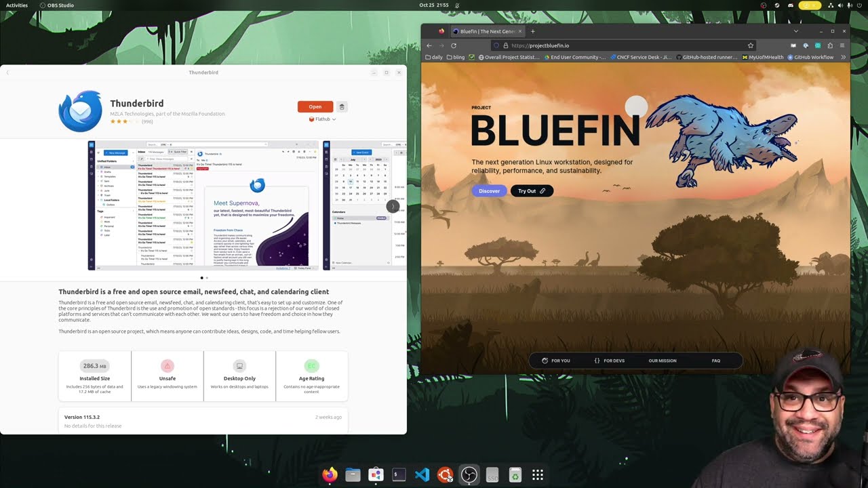Open the 'daily' bookmarks folder

tap(434, 58)
